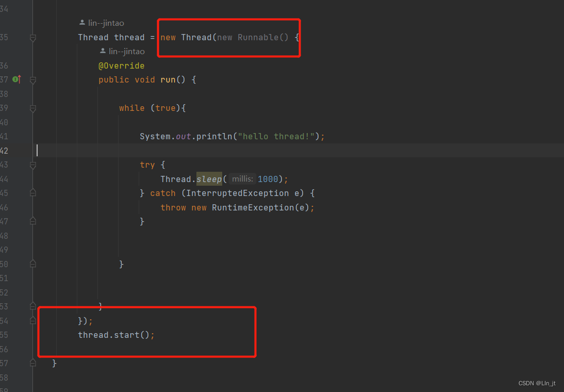This screenshot has width=564, height=392.
Task: Click the 1000 numeric value
Action: 268,179
